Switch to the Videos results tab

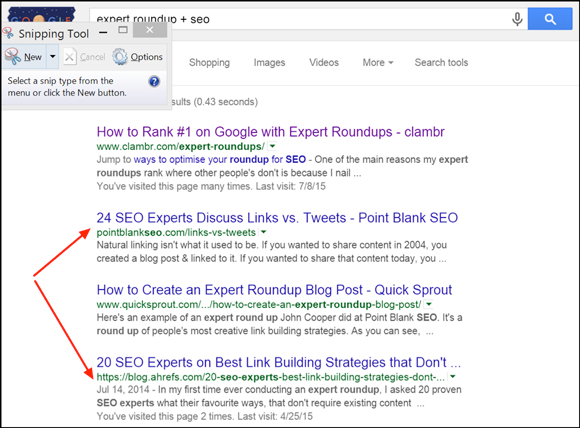pos(324,63)
